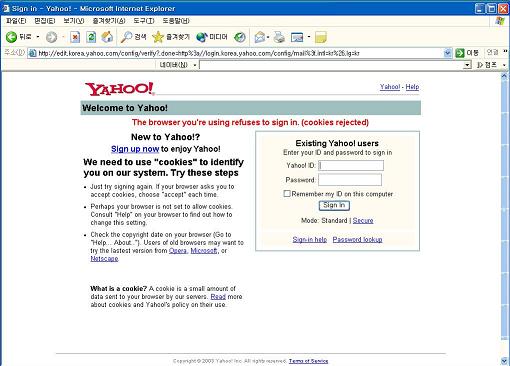The image size is (510, 366).
Task: Click the vertical scrollbar down arrow
Action: click(504, 361)
